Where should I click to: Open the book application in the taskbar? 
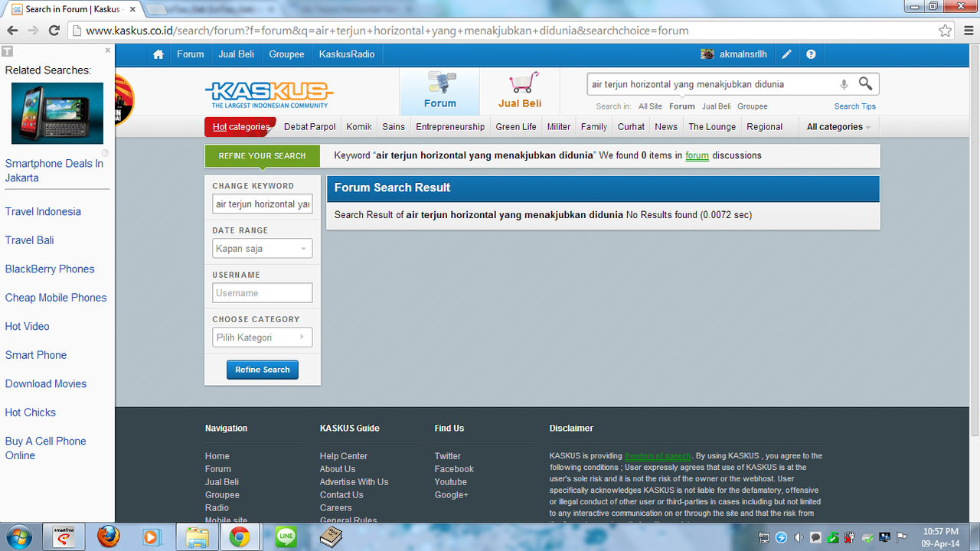pyautogui.click(x=331, y=537)
